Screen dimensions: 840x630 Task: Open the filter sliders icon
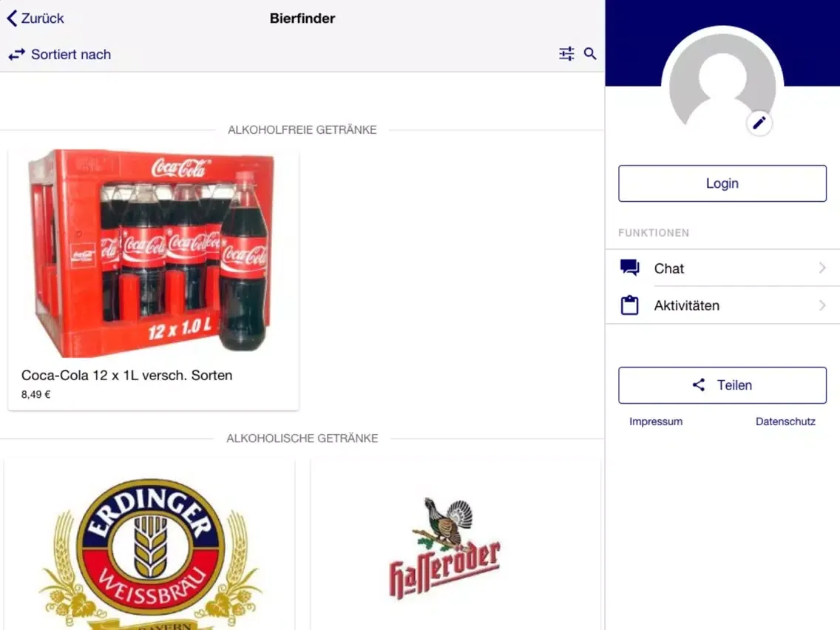pos(566,53)
